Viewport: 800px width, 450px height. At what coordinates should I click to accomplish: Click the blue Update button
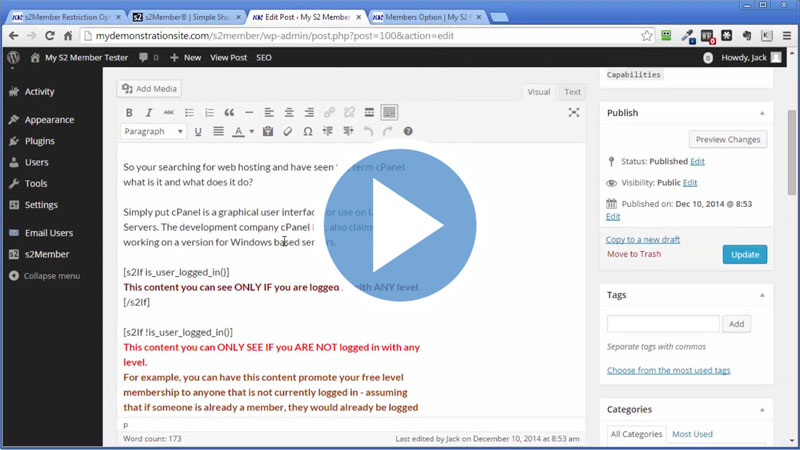745,254
